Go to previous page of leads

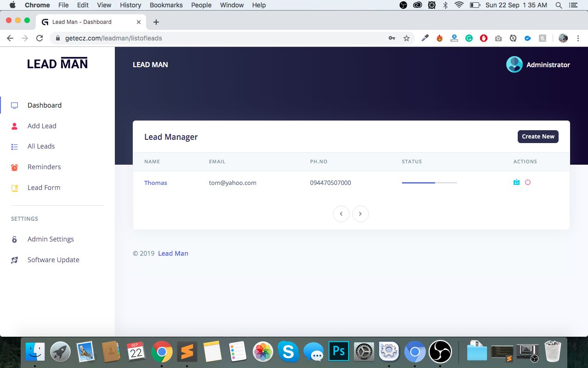341,214
